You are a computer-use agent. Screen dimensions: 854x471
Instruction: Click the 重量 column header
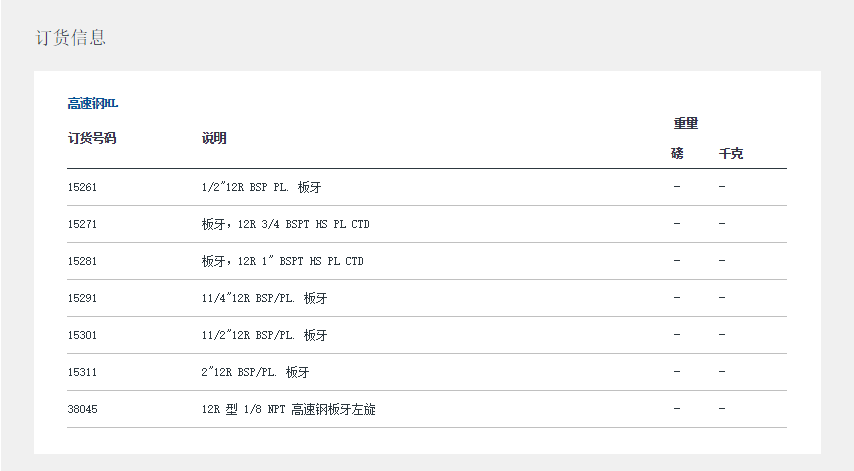[685, 123]
